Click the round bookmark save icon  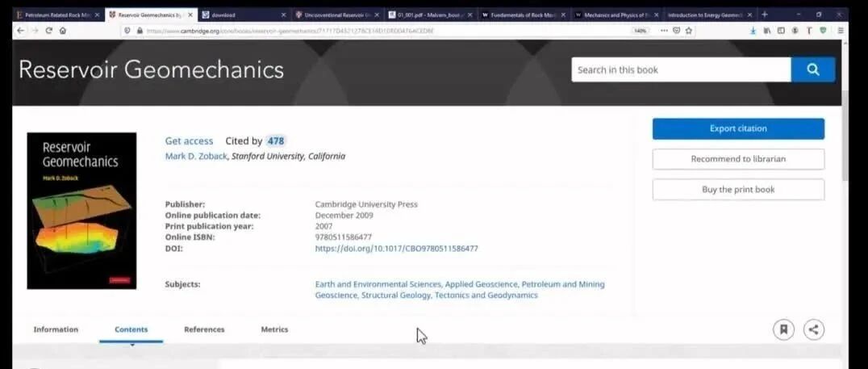coord(783,329)
